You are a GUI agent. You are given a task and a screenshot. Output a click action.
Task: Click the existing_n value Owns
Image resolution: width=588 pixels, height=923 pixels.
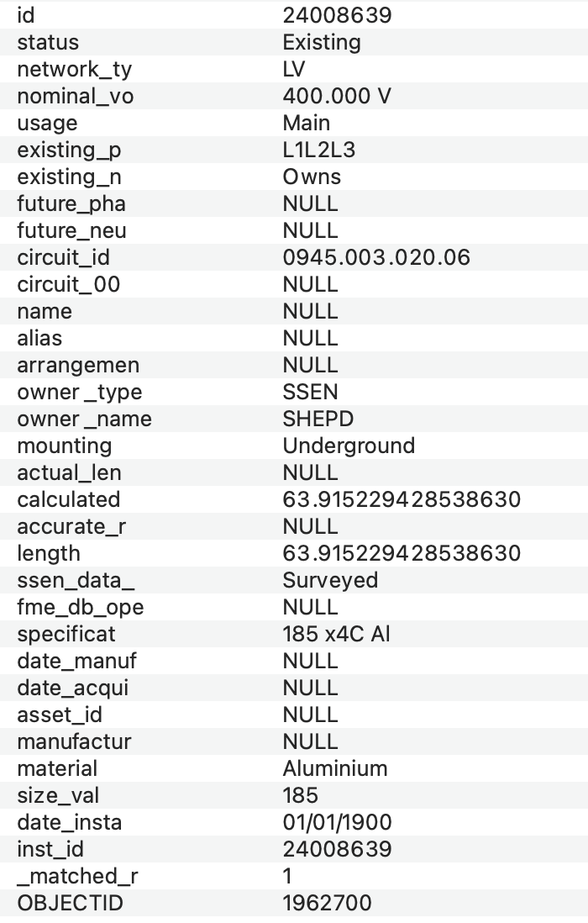312,177
